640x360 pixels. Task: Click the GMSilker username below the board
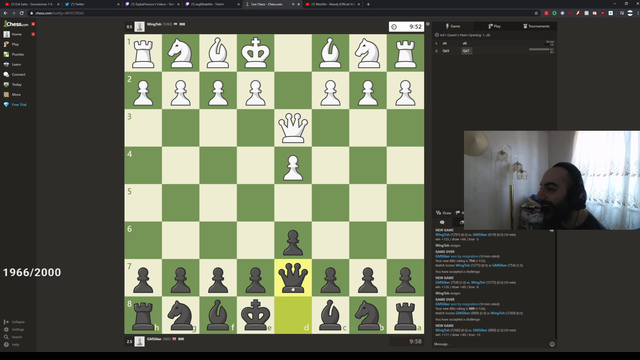click(x=154, y=339)
